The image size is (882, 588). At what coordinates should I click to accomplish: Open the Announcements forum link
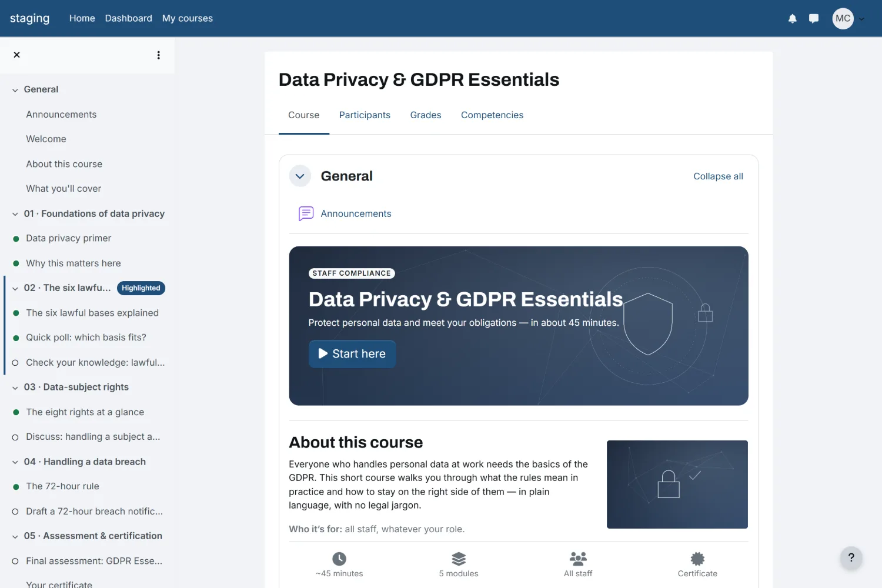click(356, 213)
